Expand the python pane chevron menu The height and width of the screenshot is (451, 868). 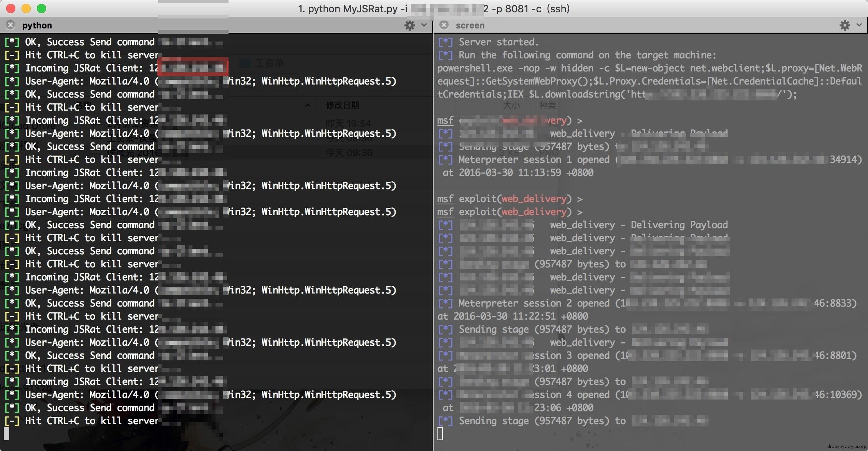click(x=424, y=25)
